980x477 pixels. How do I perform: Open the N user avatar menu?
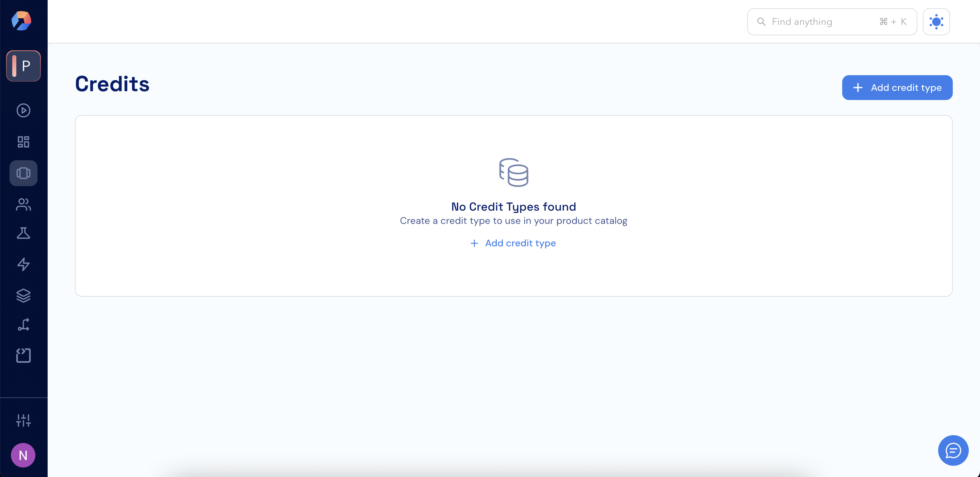(x=23, y=455)
